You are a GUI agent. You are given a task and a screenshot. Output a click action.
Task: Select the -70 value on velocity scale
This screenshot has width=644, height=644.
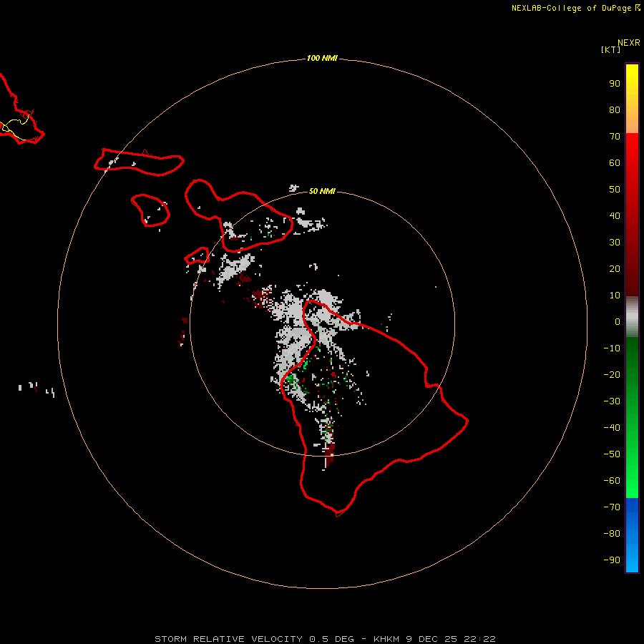pos(612,507)
